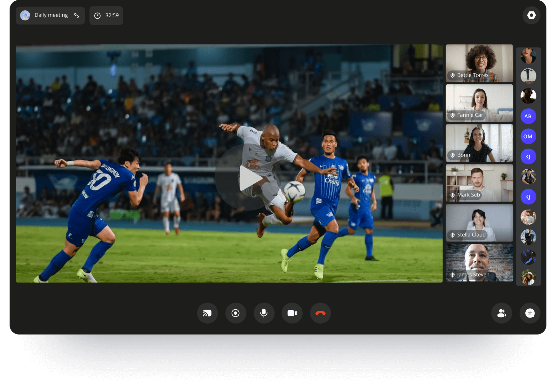
Task: Select the avatar of man wearing sunglasses
Action: point(528,96)
